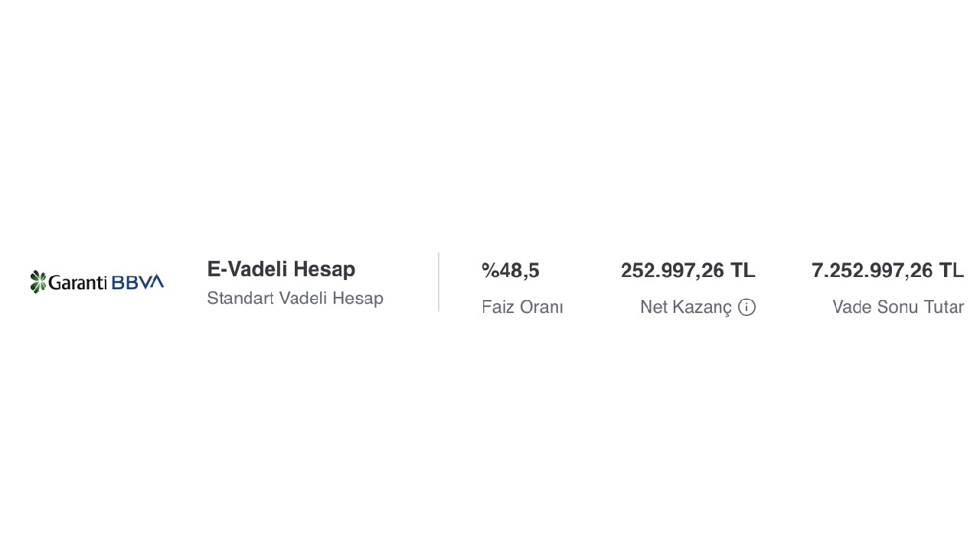Select the 7.252.997,26 TL maturity amount
980x551 pixels.
click(x=887, y=270)
